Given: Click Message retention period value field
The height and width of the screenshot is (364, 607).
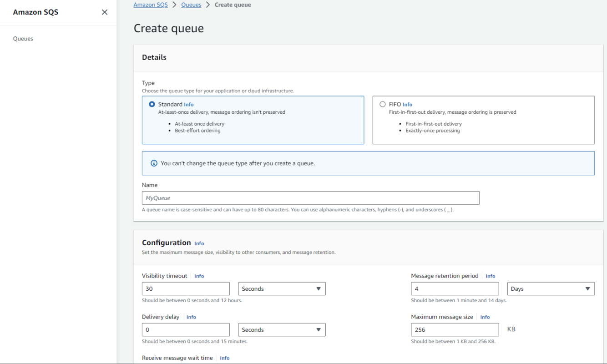Looking at the screenshot, I should tap(455, 289).
